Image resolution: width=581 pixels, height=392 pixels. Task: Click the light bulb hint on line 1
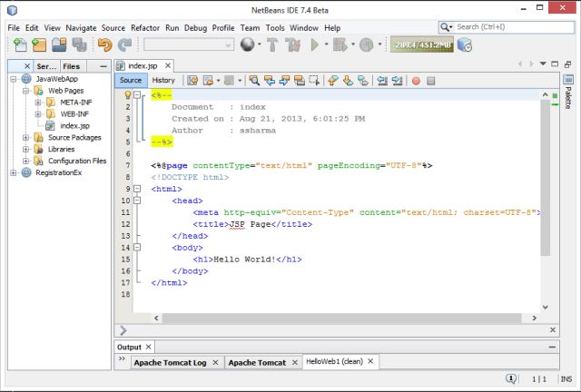[127, 95]
